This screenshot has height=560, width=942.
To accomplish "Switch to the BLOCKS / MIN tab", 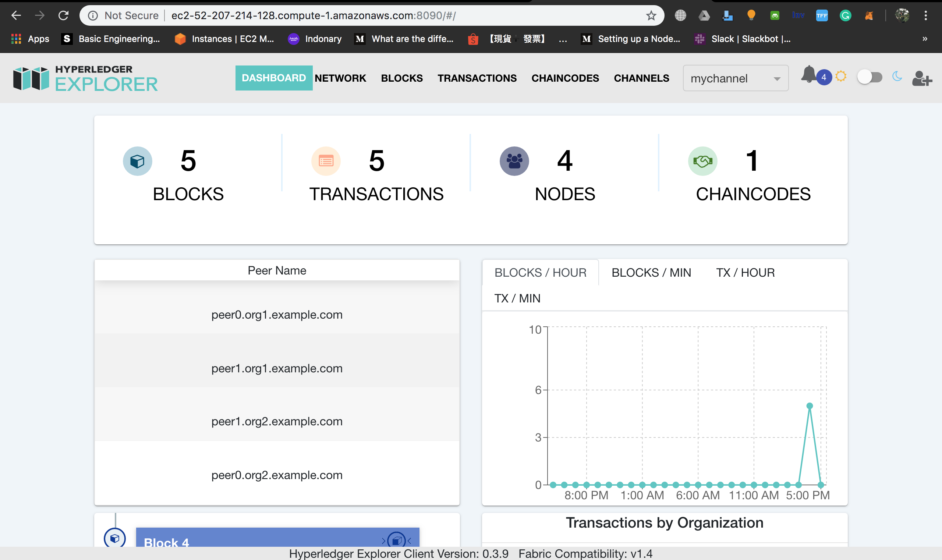I will [651, 272].
